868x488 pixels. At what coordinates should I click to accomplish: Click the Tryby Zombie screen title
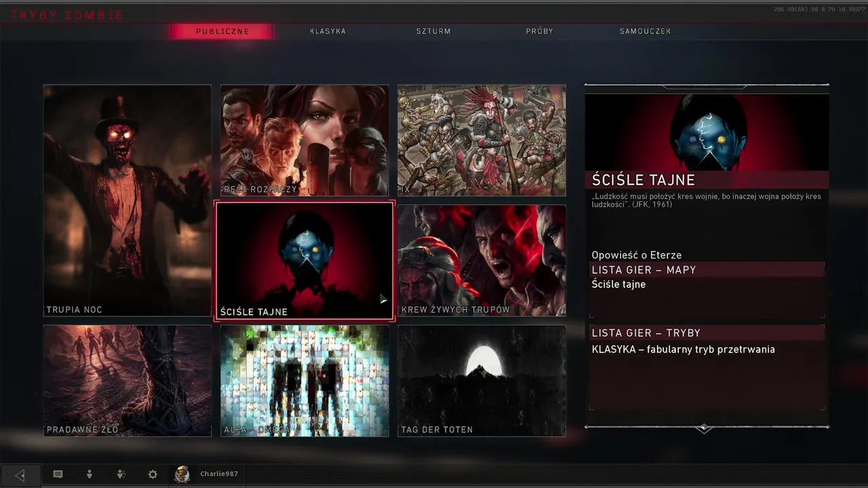(67, 15)
